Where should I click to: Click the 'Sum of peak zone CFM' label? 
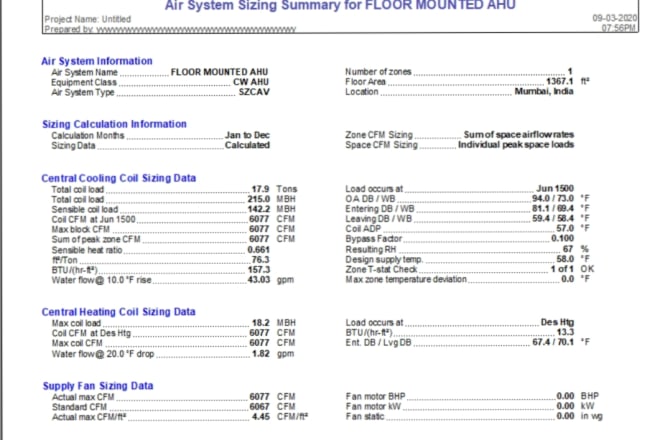[96, 239]
